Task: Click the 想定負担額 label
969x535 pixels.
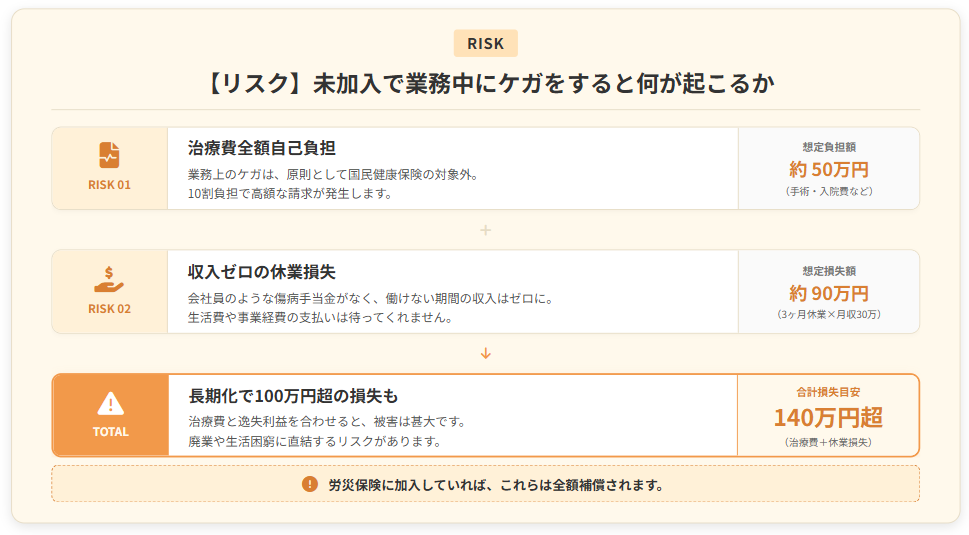Action: pyautogui.click(x=828, y=146)
